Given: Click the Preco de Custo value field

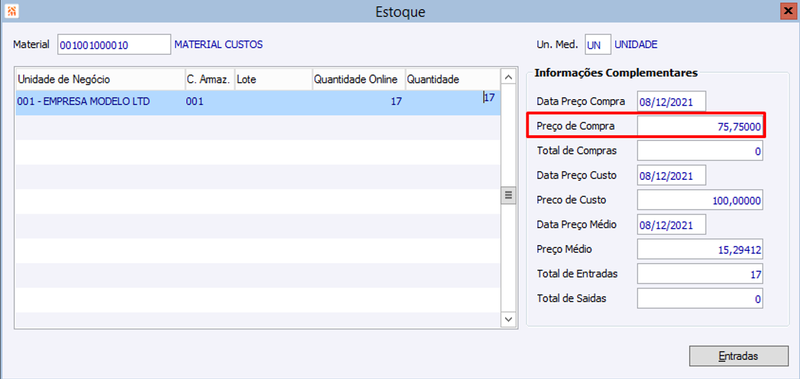Looking at the screenshot, I should click(700, 200).
